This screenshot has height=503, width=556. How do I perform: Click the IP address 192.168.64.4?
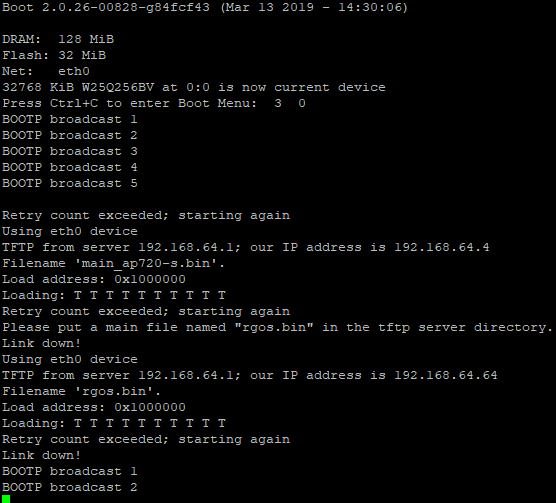(441, 247)
